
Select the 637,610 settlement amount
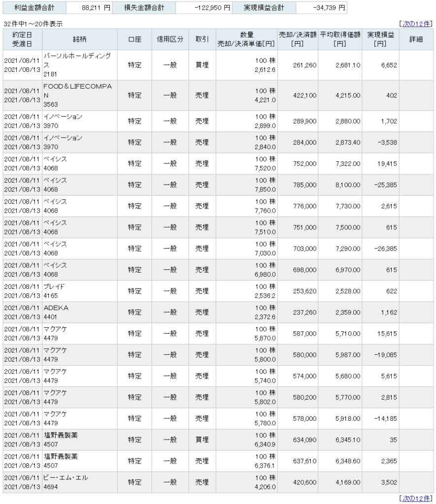[305, 461]
